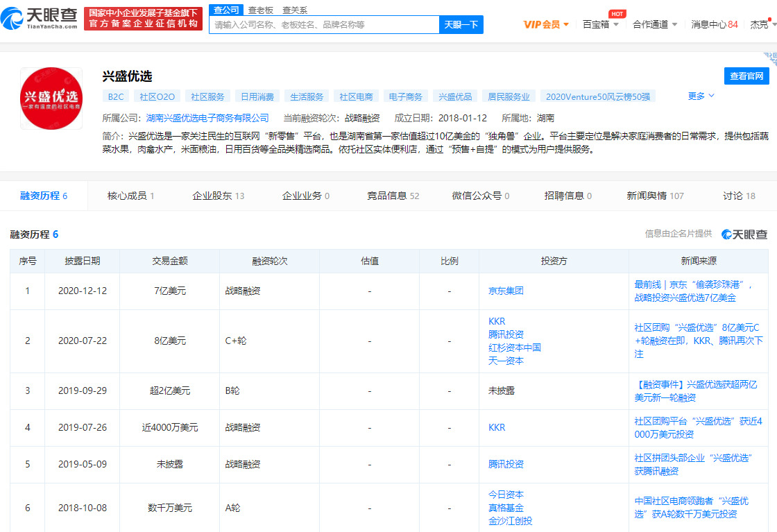Switch to the 核心成员 tab

click(x=131, y=196)
